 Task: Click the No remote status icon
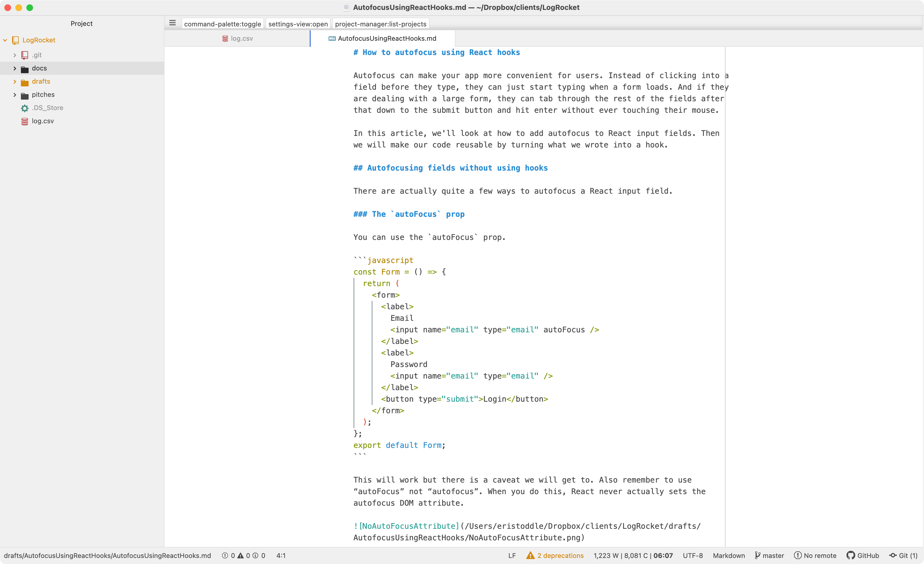click(x=798, y=555)
